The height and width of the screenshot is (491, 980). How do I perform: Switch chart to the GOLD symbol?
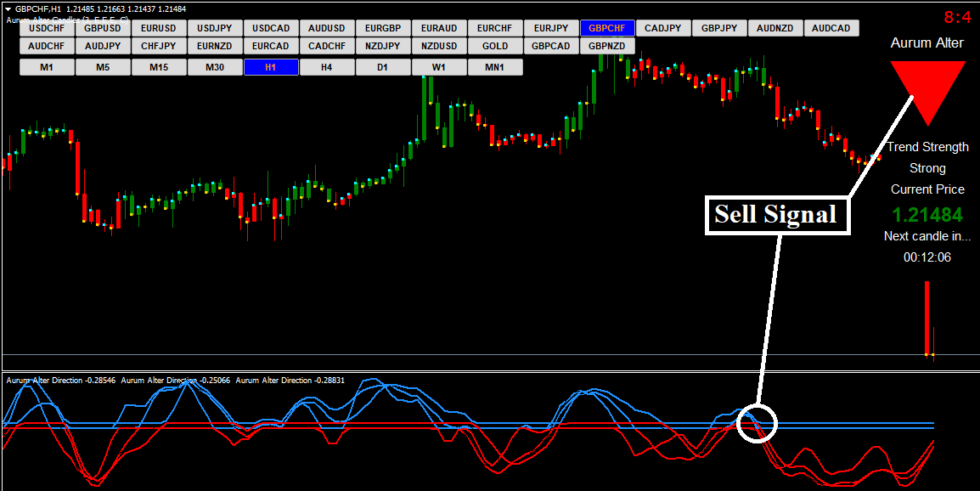tap(495, 46)
